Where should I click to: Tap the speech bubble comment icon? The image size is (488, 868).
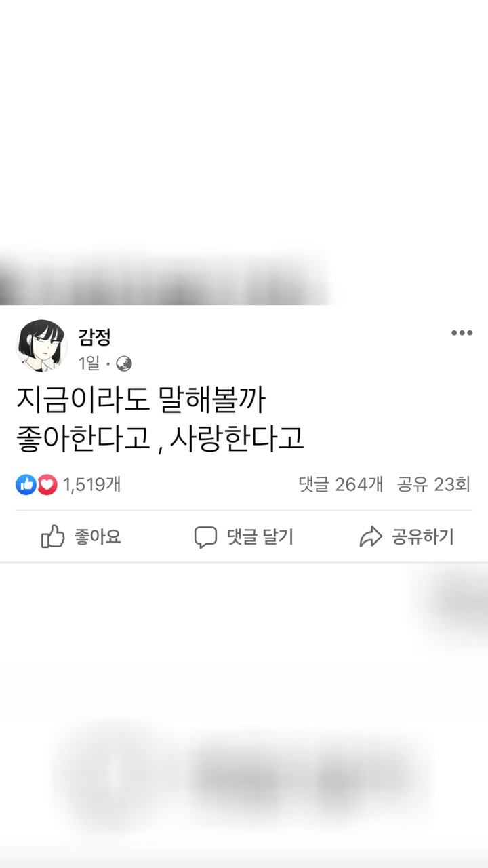pos(205,537)
